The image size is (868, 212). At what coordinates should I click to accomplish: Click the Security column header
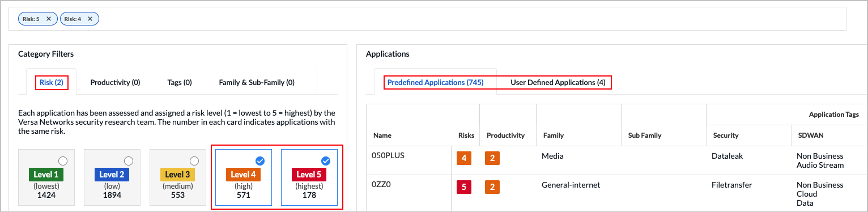726,135
